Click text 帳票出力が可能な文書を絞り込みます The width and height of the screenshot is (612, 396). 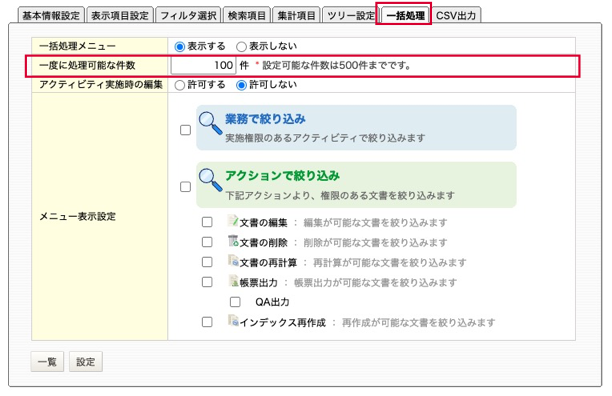pos(375,282)
